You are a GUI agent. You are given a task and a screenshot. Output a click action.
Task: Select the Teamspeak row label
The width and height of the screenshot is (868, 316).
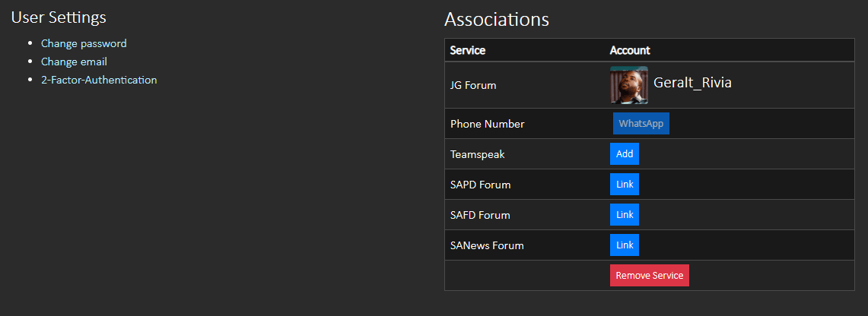click(x=478, y=155)
